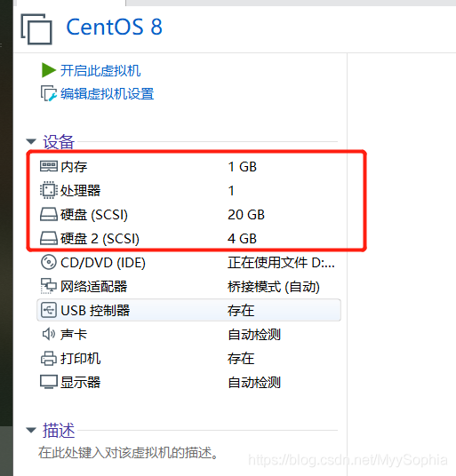
Task: Select the 硬盘 (SCSI) hard disk icon
Action: click(x=49, y=214)
